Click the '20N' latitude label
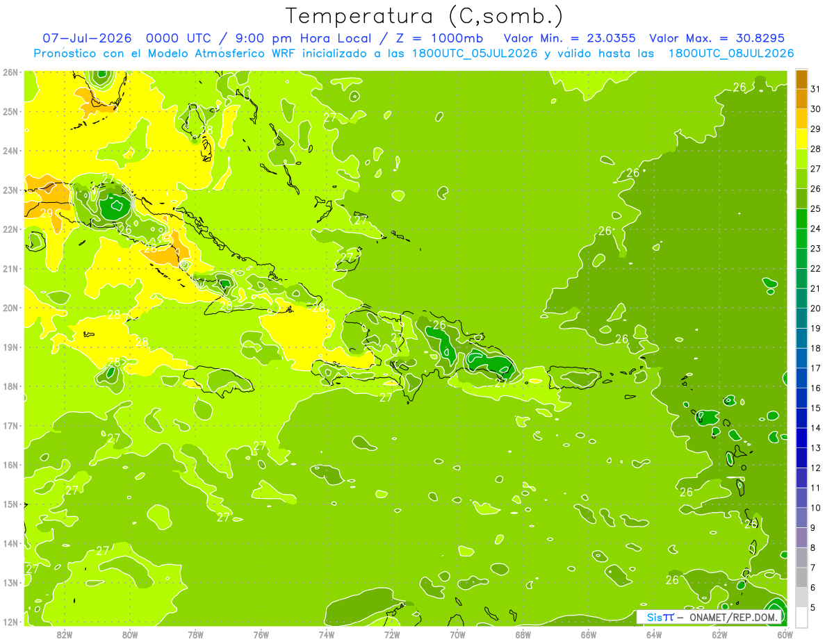 tap(10, 308)
